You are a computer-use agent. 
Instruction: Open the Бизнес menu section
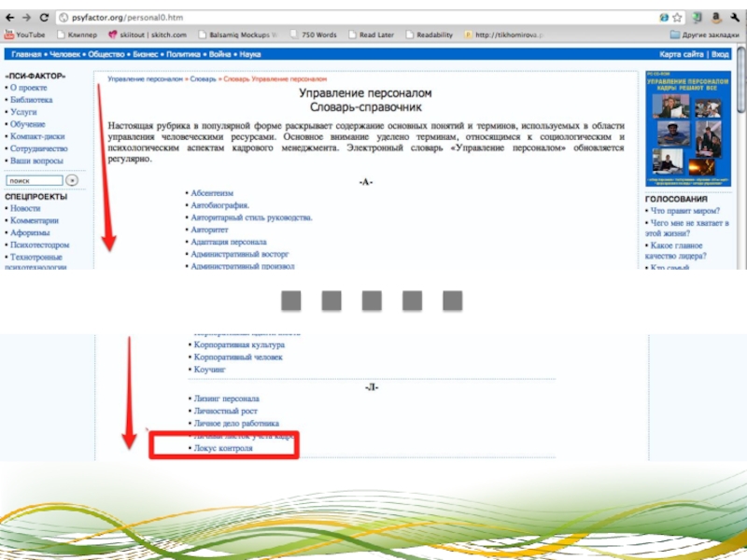146,54
